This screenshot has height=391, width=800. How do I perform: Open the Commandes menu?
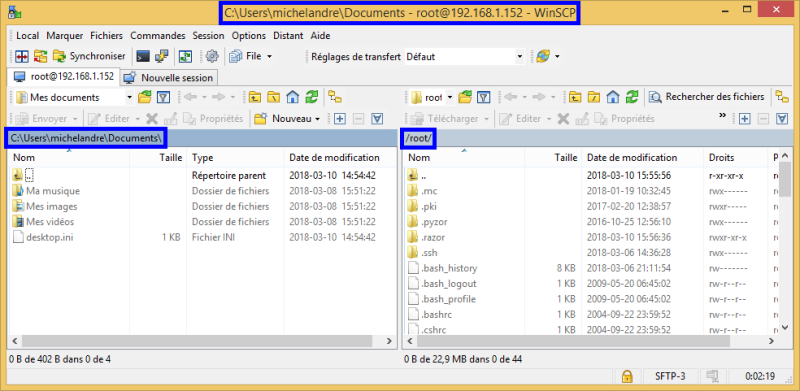(x=158, y=36)
